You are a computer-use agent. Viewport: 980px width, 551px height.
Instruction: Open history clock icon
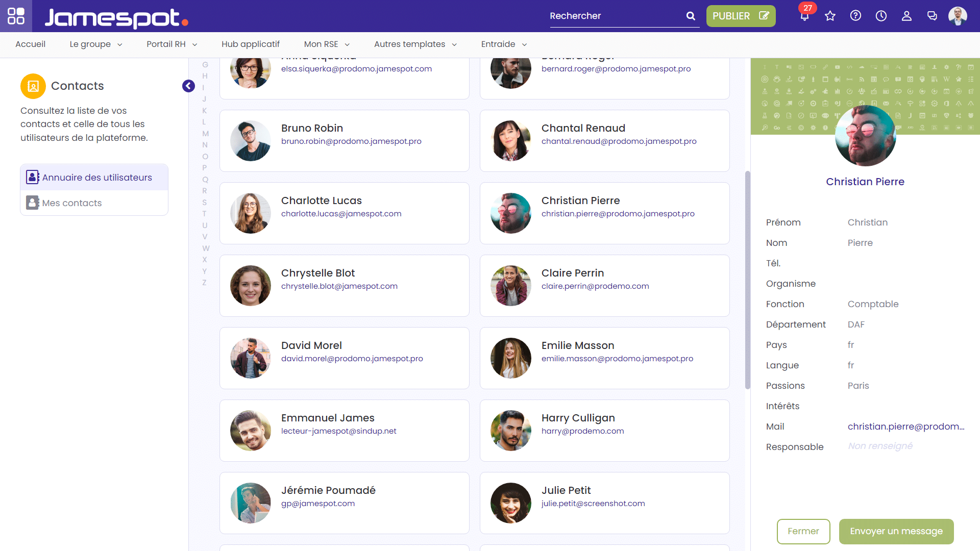(881, 16)
